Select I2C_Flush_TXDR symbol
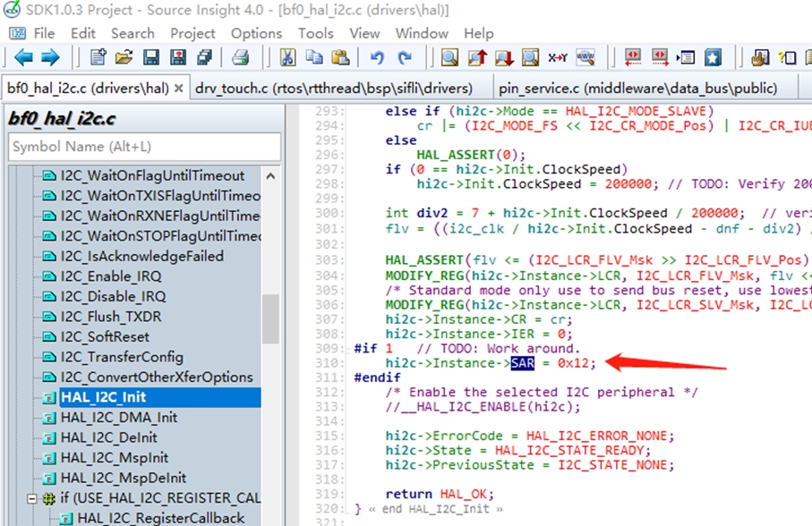Viewport: 812px width, 526px height. 111,317
